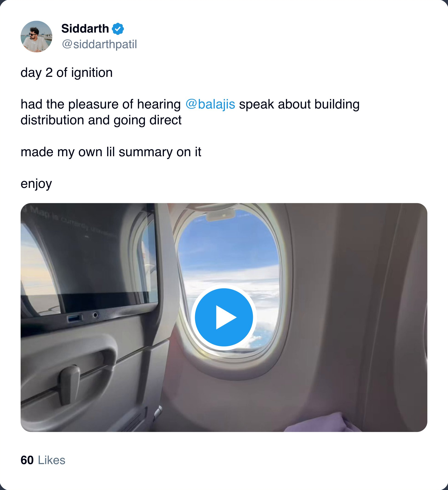
Task: Open the @siddarthpatil handle
Action: coord(99,44)
